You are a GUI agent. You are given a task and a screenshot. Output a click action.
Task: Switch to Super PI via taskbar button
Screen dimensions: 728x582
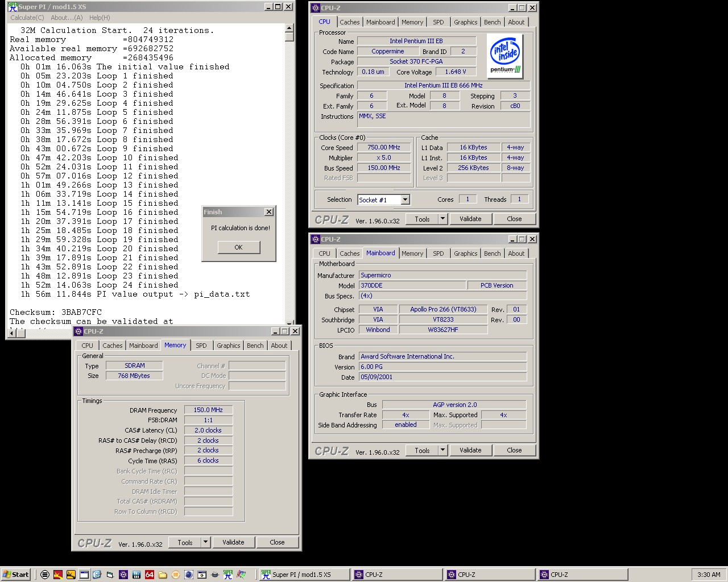coord(304,575)
